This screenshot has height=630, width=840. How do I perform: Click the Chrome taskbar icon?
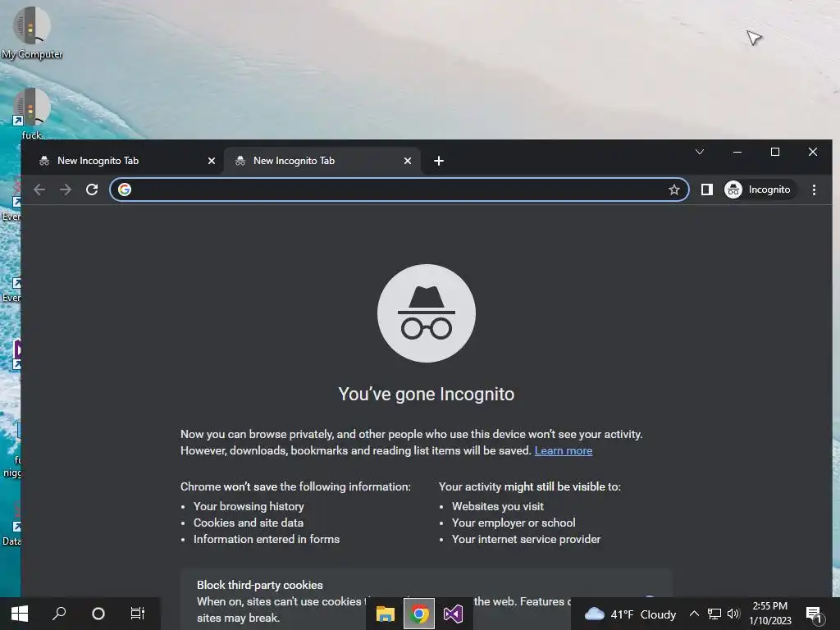419,614
